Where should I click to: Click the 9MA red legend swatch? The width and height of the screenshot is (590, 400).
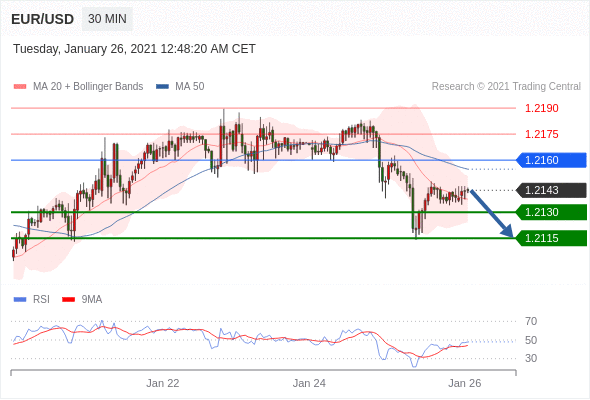68,300
